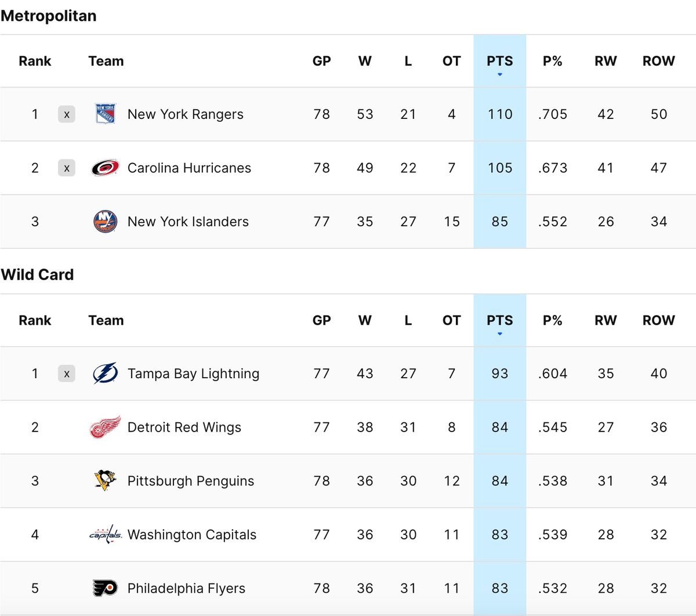Sort Metropolitan table by P% header

(x=552, y=61)
